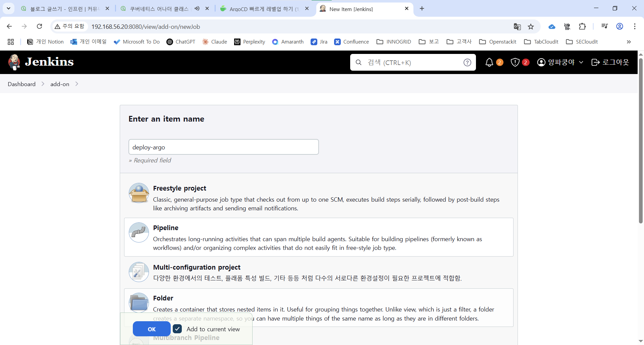Select the Freestyle project title text
This screenshot has height=345, width=644.
pos(179,188)
